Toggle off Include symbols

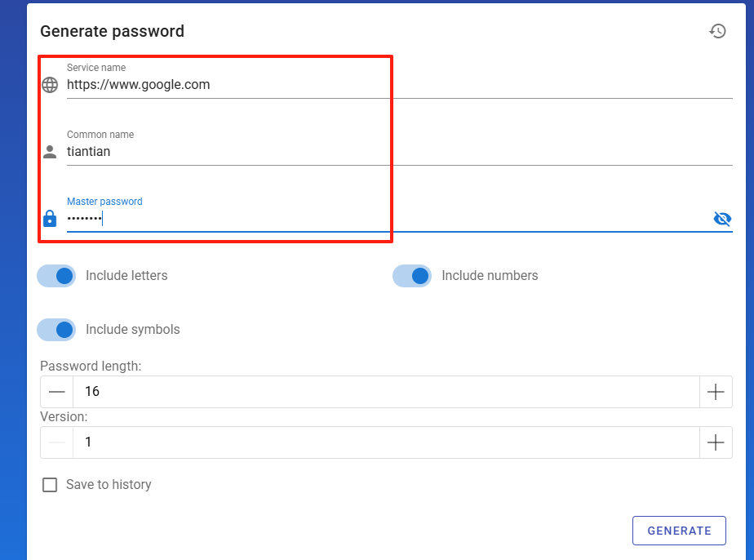(57, 330)
